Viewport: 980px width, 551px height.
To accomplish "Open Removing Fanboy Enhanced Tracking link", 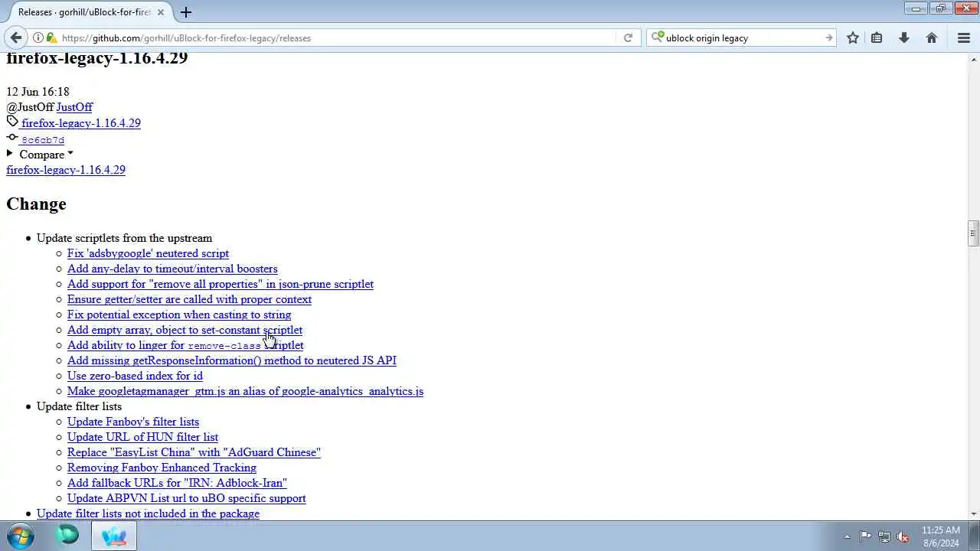I will pos(162,468).
